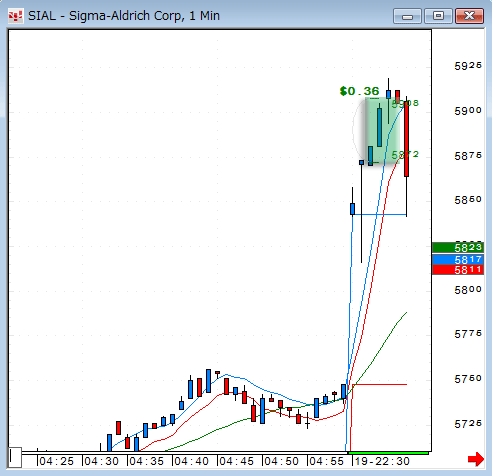Click the 04:45 time axis label
This screenshot has width=492, height=476.
pos(236,461)
